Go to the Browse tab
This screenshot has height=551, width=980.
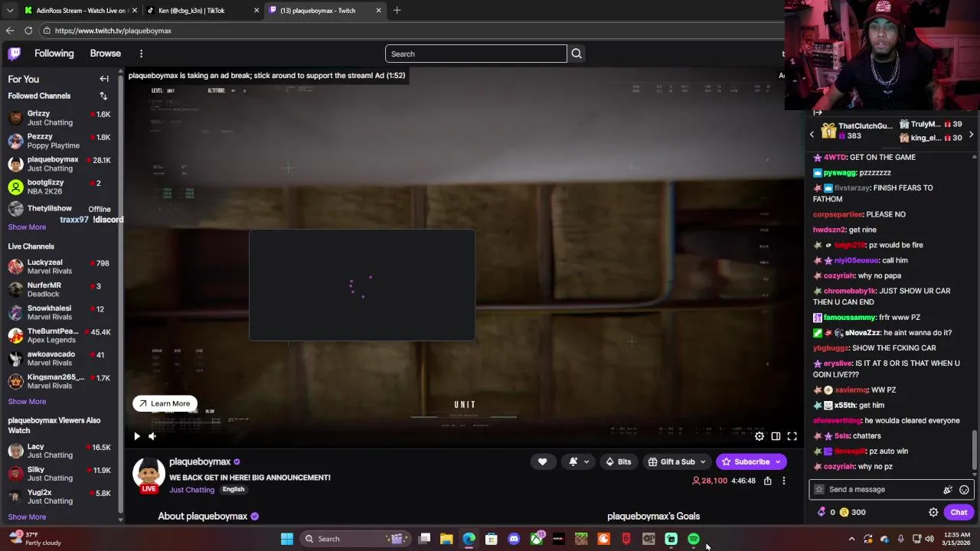105,54
